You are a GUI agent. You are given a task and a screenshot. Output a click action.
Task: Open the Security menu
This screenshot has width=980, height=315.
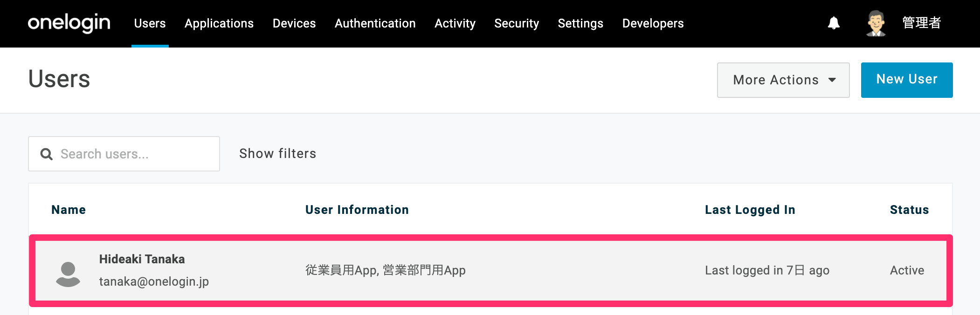click(x=517, y=23)
